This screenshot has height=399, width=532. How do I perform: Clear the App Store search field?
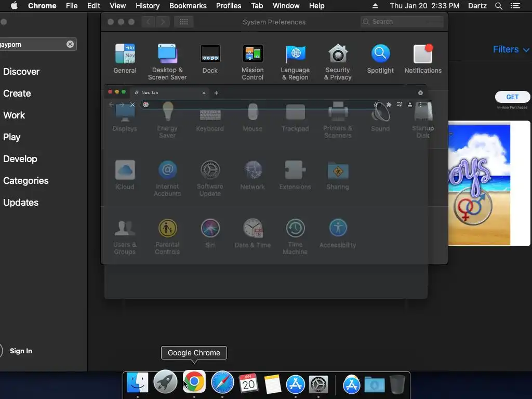pyautogui.click(x=70, y=44)
